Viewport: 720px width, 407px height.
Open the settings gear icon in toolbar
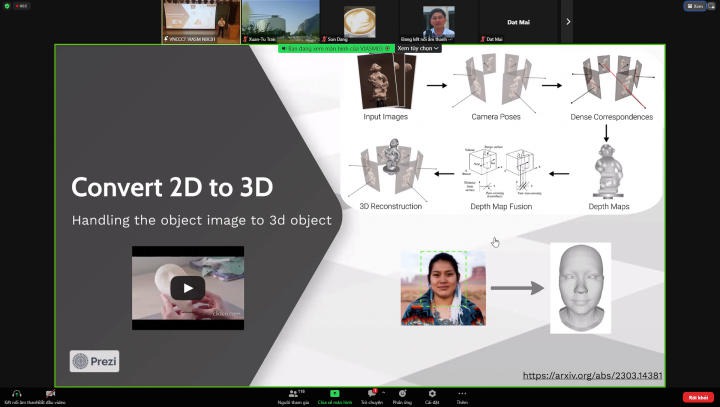[432, 394]
